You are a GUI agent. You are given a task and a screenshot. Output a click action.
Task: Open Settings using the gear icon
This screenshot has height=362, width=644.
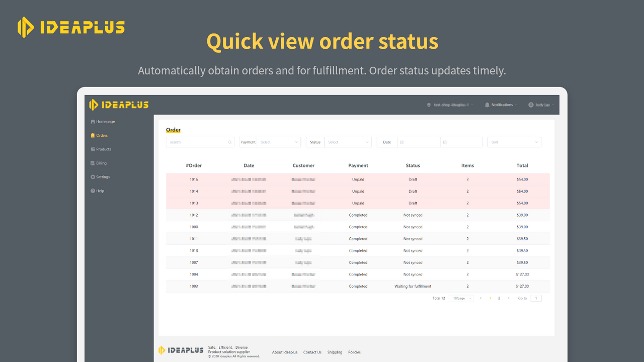pos(93,176)
